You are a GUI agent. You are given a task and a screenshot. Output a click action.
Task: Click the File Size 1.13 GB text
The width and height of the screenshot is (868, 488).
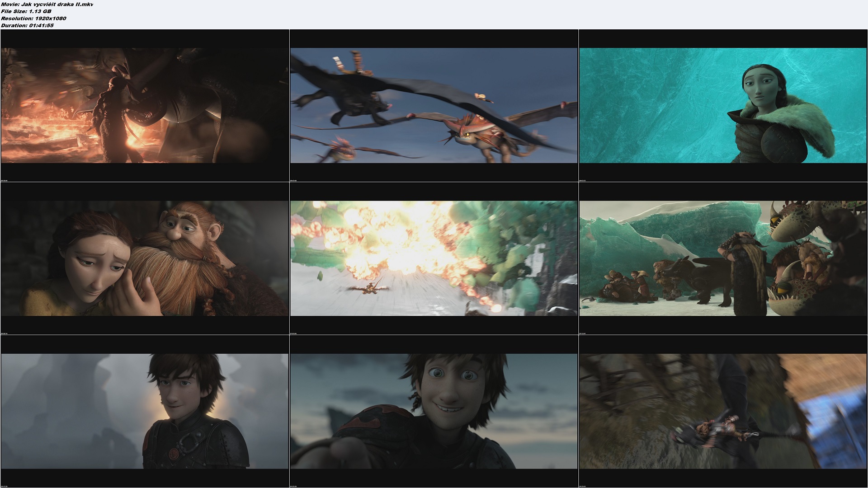tap(26, 11)
